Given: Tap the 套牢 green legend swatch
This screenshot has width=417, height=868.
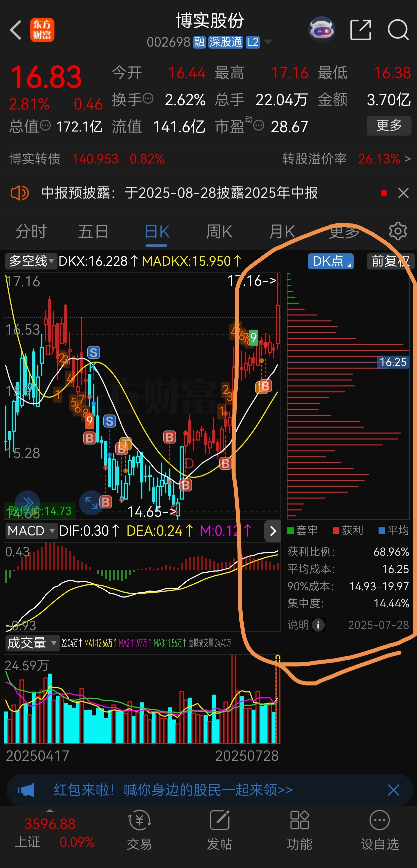Looking at the screenshot, I should 290,530.
